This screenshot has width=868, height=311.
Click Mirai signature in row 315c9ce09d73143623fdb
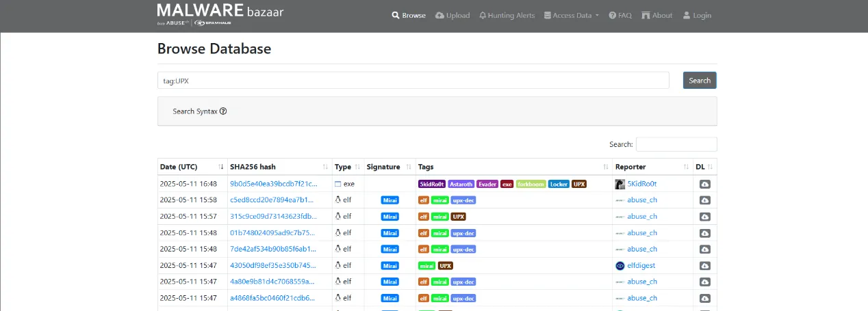(x=390, y=217)
